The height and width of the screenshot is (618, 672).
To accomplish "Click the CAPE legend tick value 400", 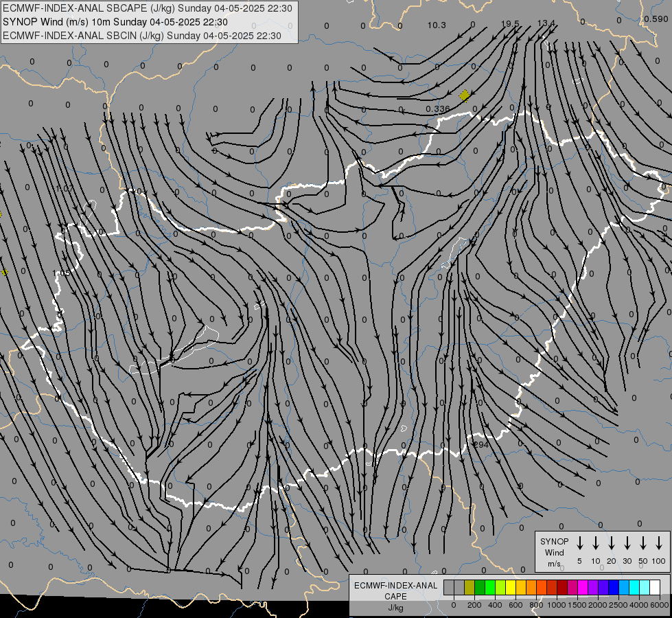I will coord(495,605).
